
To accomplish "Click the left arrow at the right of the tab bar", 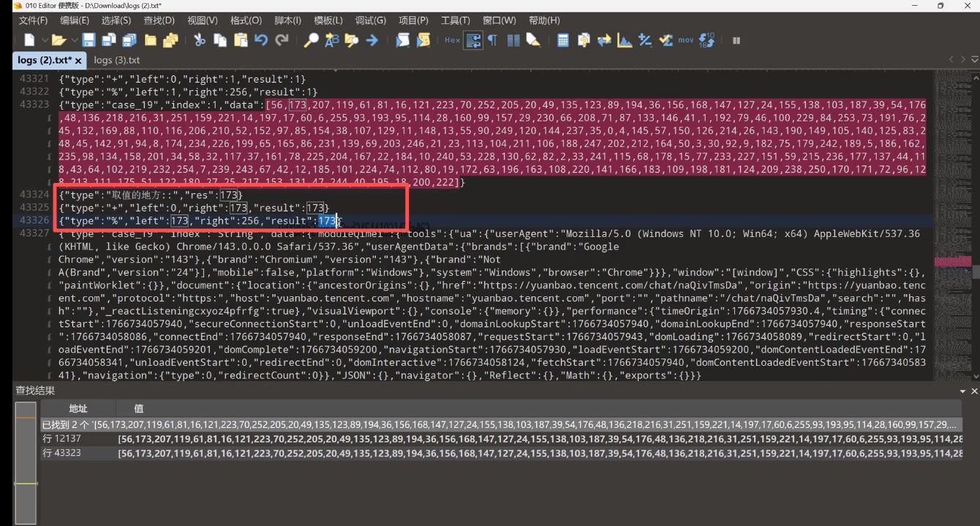I will pyautogui.click(x=951, y=59).
